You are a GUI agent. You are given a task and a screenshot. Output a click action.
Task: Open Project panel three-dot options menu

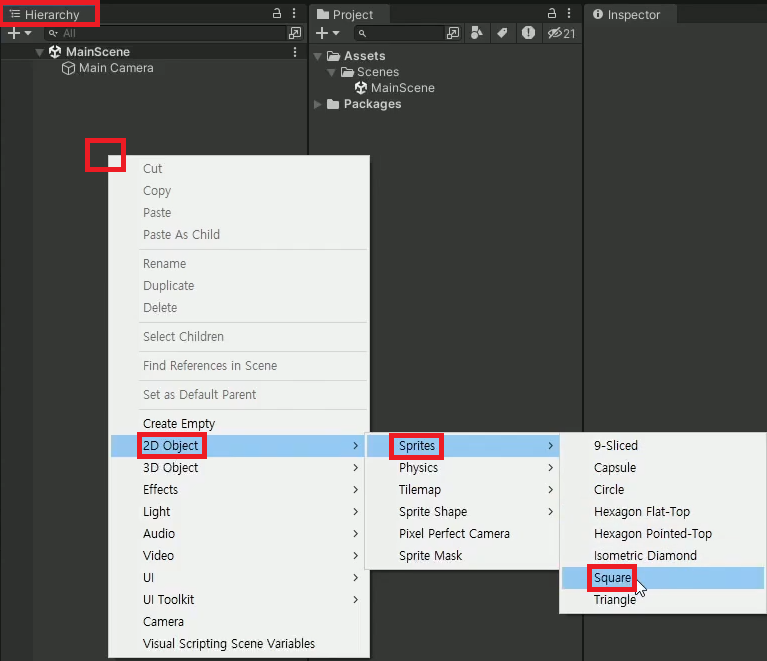coord(569,13)
